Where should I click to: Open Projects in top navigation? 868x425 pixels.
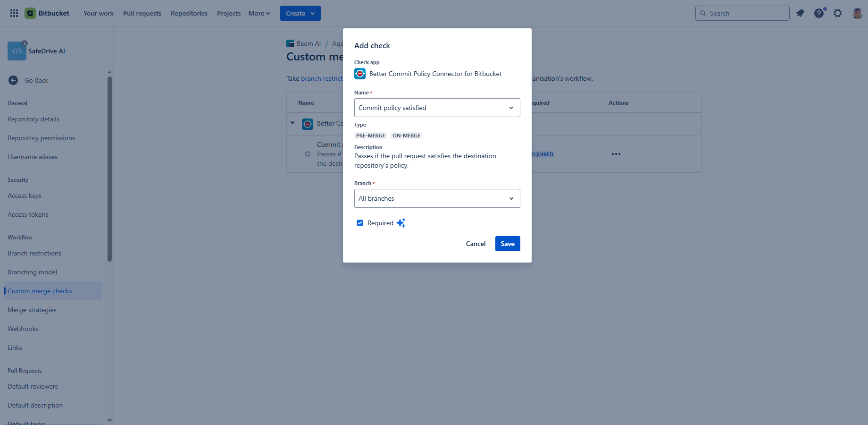(229, 13)
